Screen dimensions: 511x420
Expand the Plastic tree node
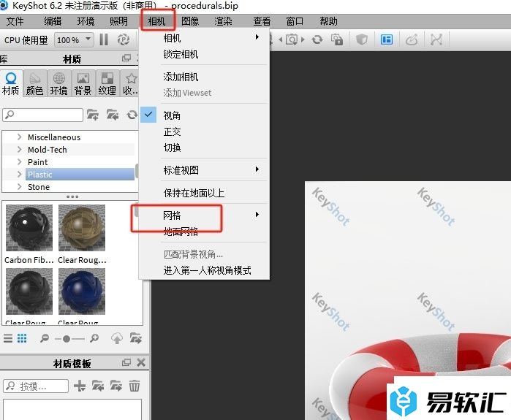(x=19, y=174)
